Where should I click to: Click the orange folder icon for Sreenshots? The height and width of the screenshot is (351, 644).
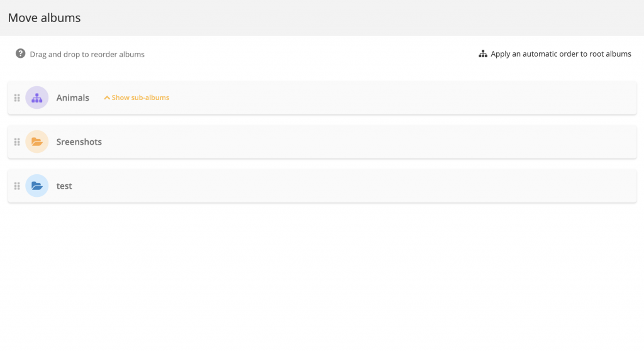(x=37, y=142)
